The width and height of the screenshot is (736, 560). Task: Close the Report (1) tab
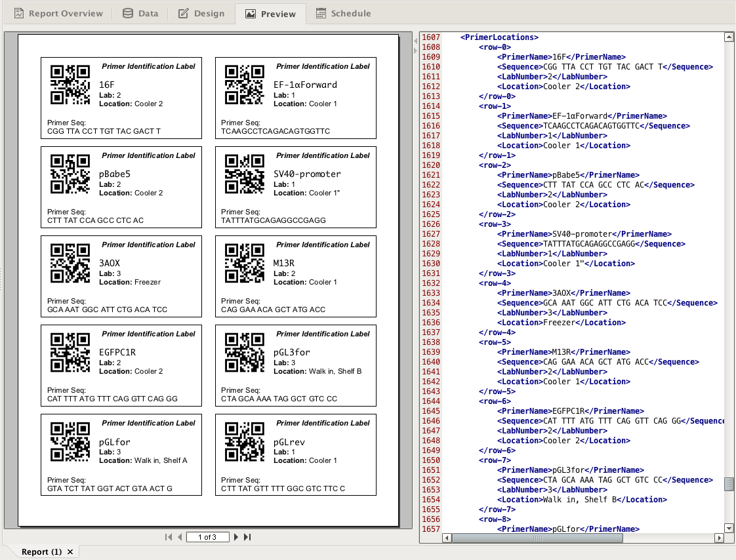(72, 551)
